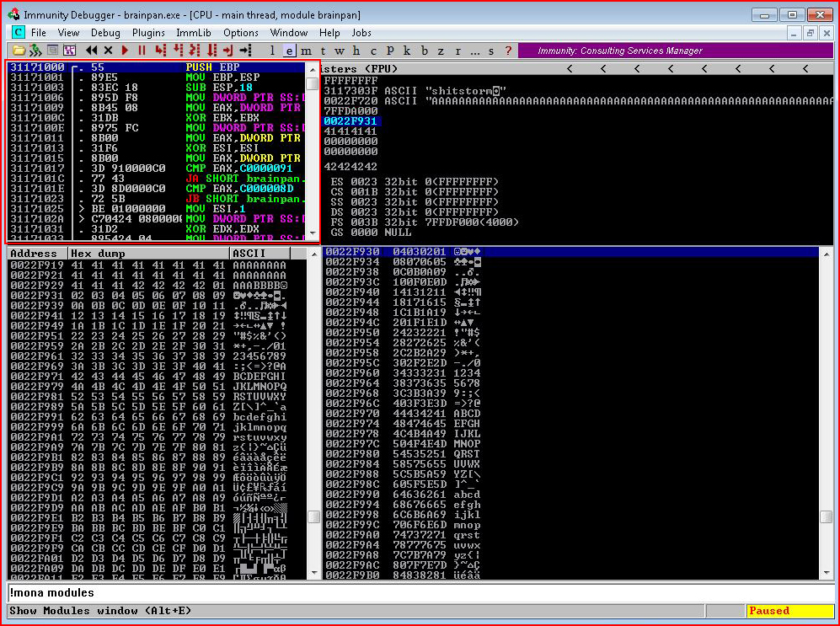The width and height of the screenshot is (840, 626).
Task: Click the Immunity: Consulting Services Manager banner
Action: [x=676, y=51]
